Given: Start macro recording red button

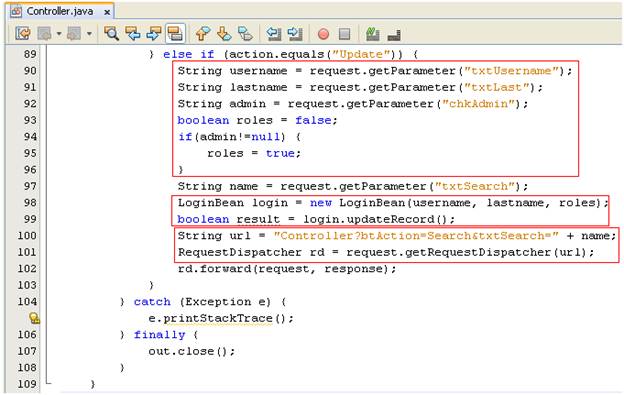Looking at the screenshot, I should click(x=323, y=34).
